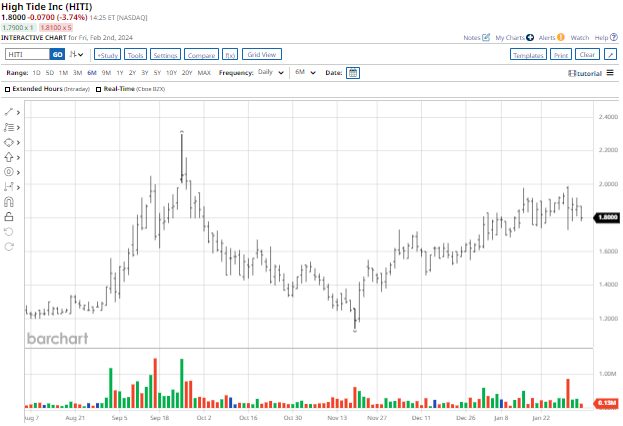This screenshot has height=426, width=623.
Task: Select the 1D range
Action: [x=37, y=73]
